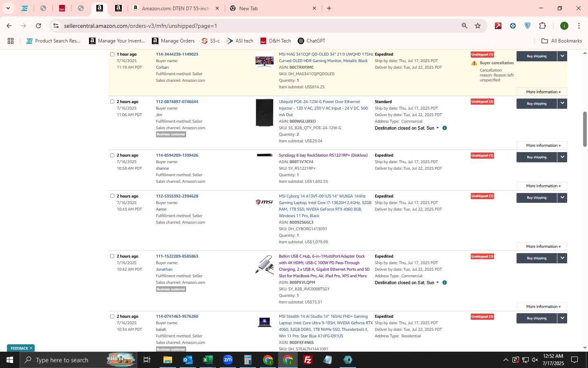Open order link 114-8594209-1399426
588x368 pixels.
pos(177,155)
